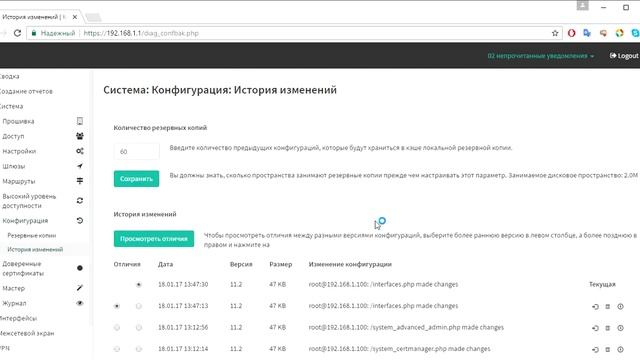Click the Конфигурация history icon in sidebar
This screenshot has width=640, height=360.
click(80, 220)
